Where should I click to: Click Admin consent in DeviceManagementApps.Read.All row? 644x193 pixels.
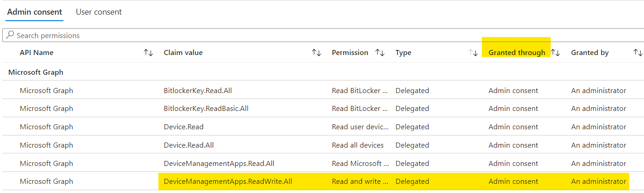[x=513, y=164]
